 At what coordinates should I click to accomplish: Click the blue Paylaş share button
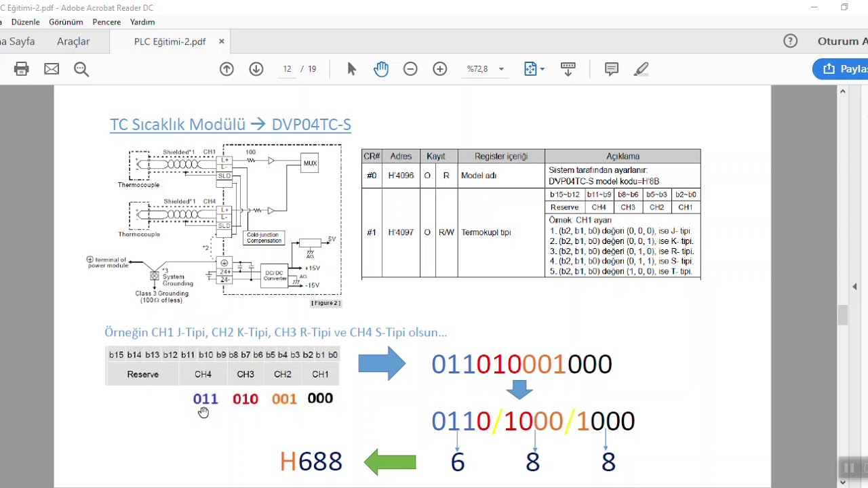point(841,68)
